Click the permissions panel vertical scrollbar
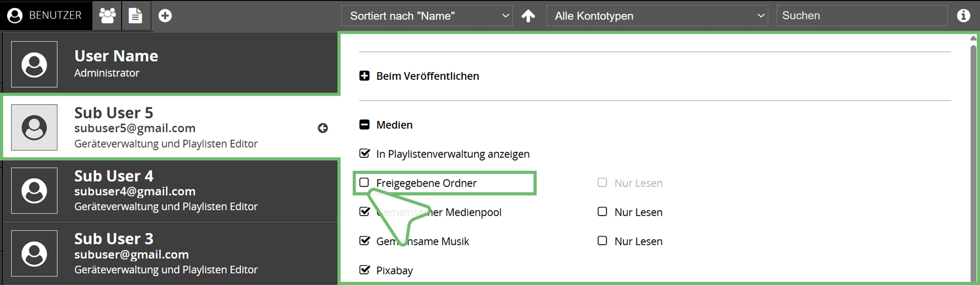Image resolution: width=980 pixels, height=285 pixels. pos(973,158)
